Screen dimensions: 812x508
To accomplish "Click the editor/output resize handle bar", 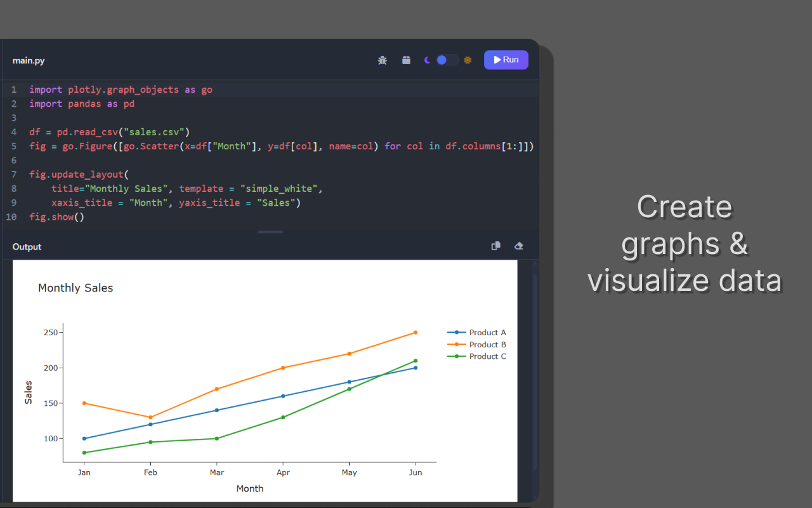I will (270, 232).
